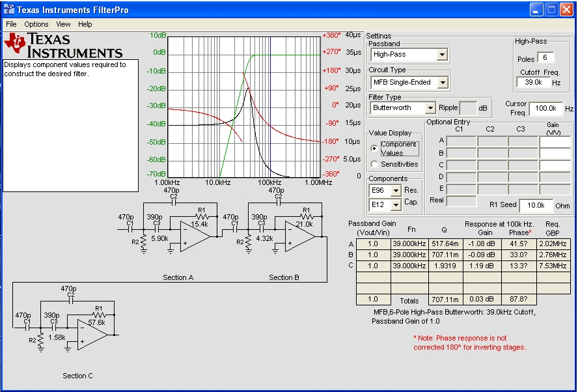The image size is (578, 392).
Task: Click the Gain field for row B
Action: tap(555, 153)
